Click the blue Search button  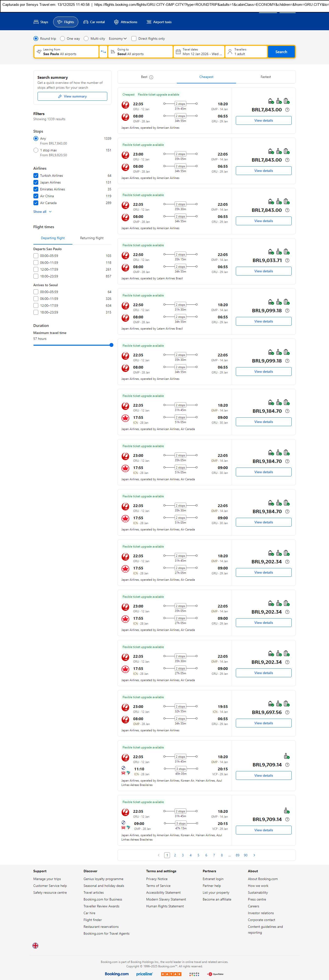[281, 52]
